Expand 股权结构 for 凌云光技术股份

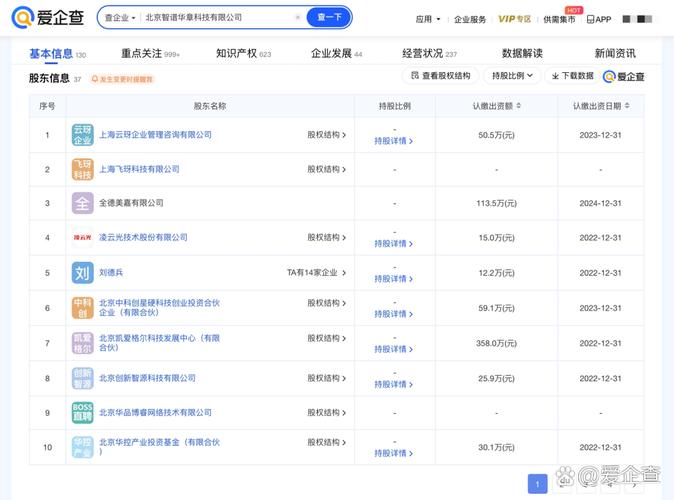pyautogui.click(x=327, y=237)
